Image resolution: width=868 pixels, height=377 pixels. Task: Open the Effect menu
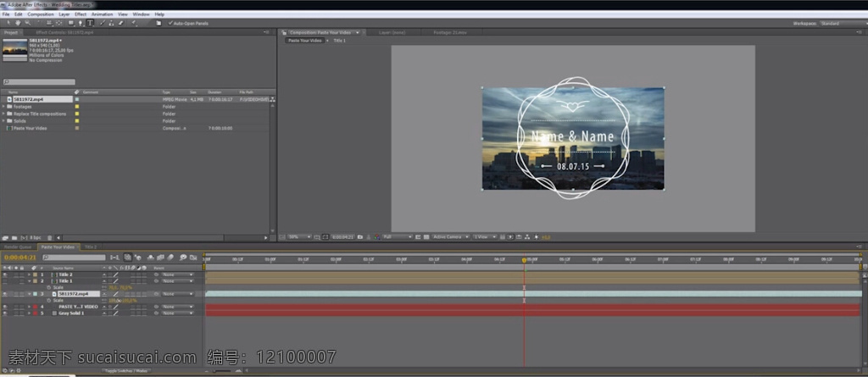[81, 14]
